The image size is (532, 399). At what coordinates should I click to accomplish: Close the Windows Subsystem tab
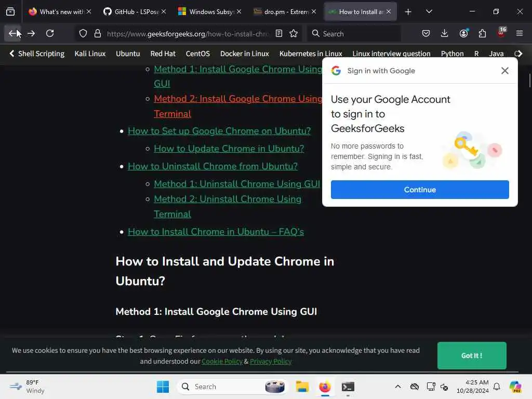pyautogui.click(x=239, y=11)
